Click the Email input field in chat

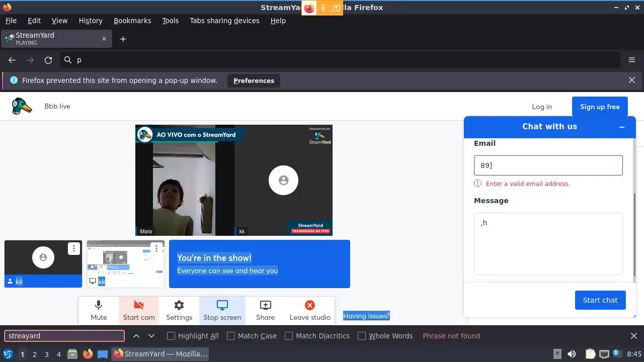point(548,165)
